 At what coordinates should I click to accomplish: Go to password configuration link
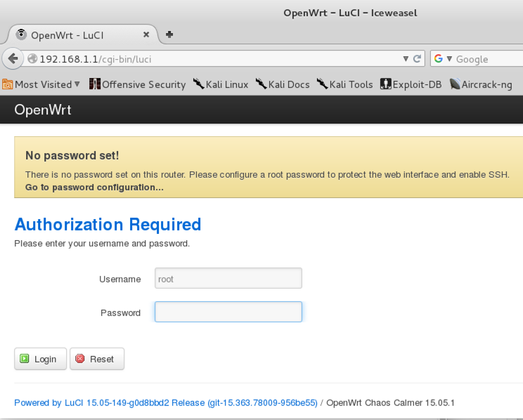pos(94,188)
